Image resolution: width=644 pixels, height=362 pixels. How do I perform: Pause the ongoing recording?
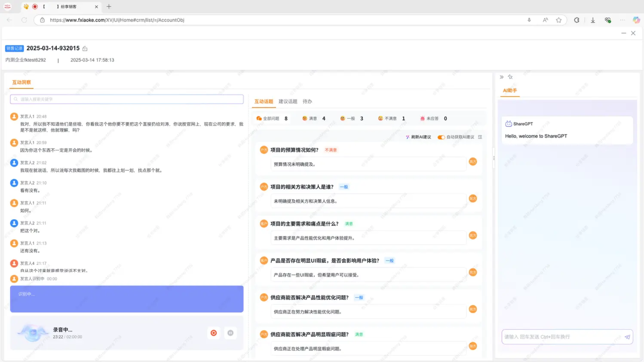point(230,333)
